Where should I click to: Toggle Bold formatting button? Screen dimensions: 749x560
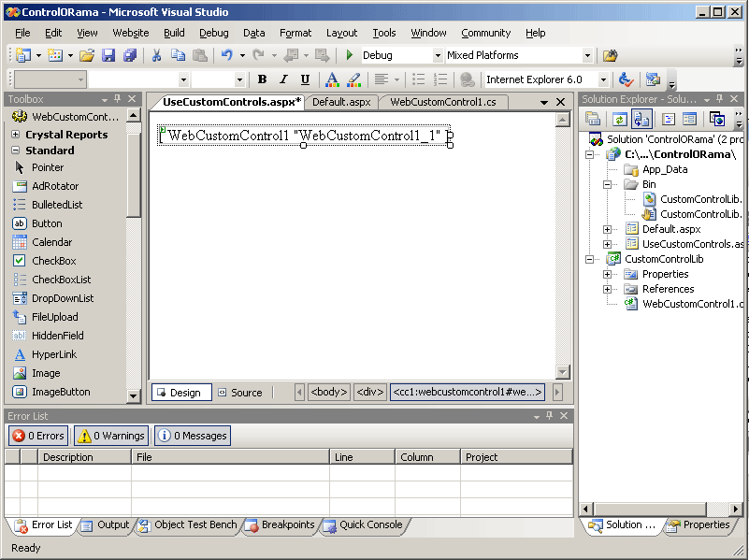(x=262, y=80)
